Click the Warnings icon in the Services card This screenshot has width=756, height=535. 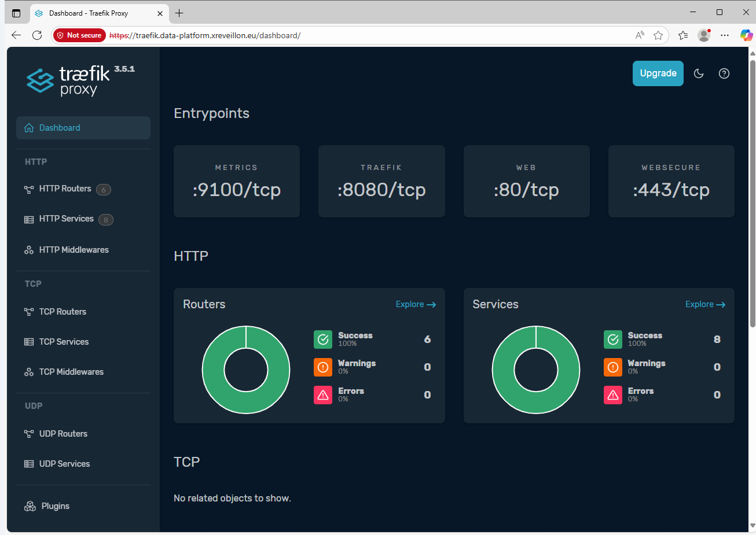[x=612, y=367]
